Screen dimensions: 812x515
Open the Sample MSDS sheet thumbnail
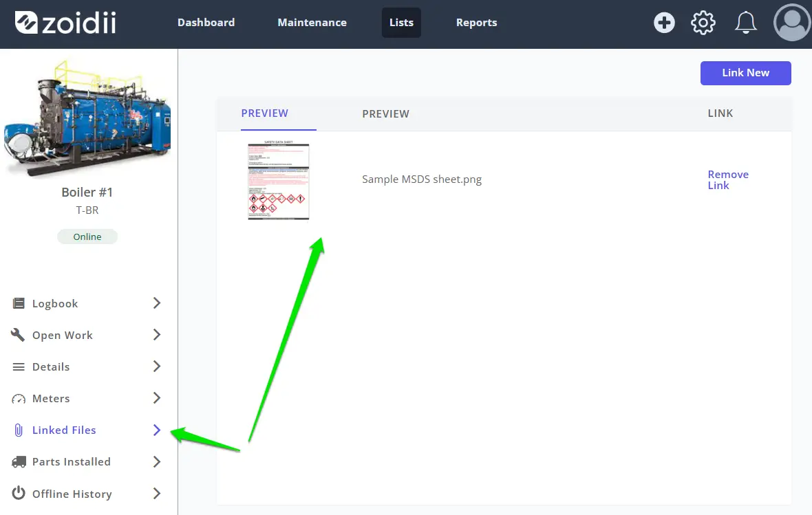click(279, 180)
